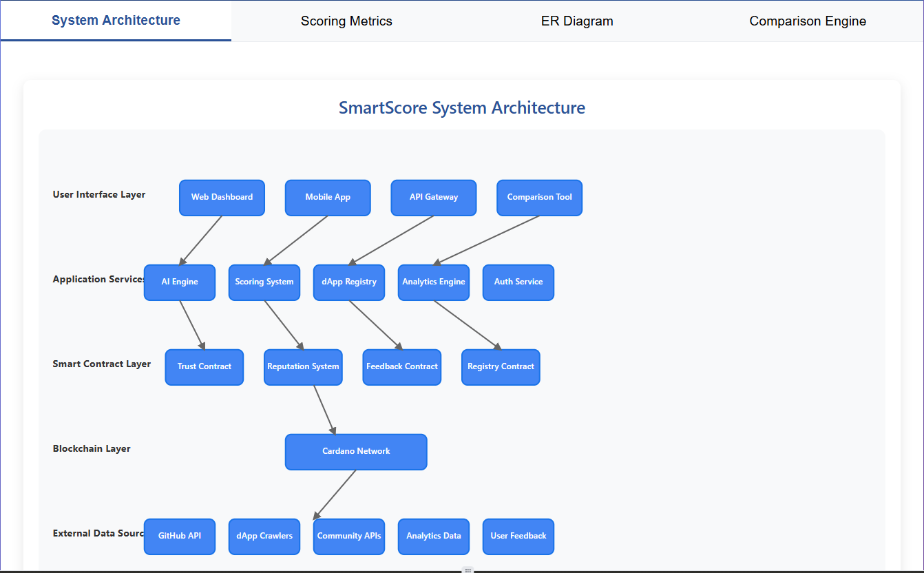Click the Registry Contract node

tap(501, 367)
